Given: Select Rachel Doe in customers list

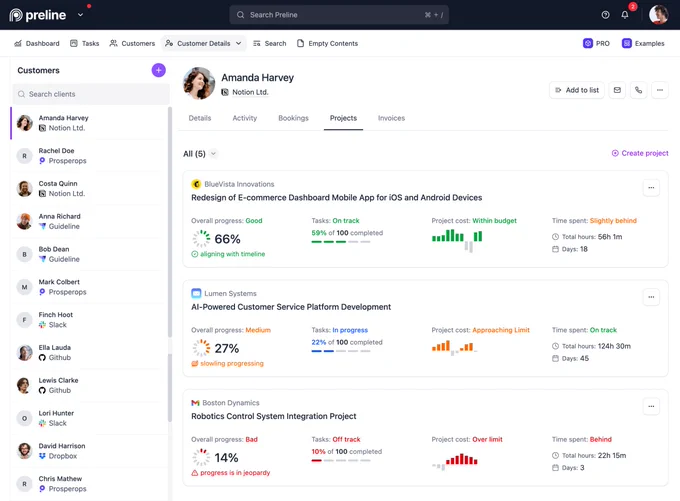Looking at the screenshot, I should click(89, 156).
